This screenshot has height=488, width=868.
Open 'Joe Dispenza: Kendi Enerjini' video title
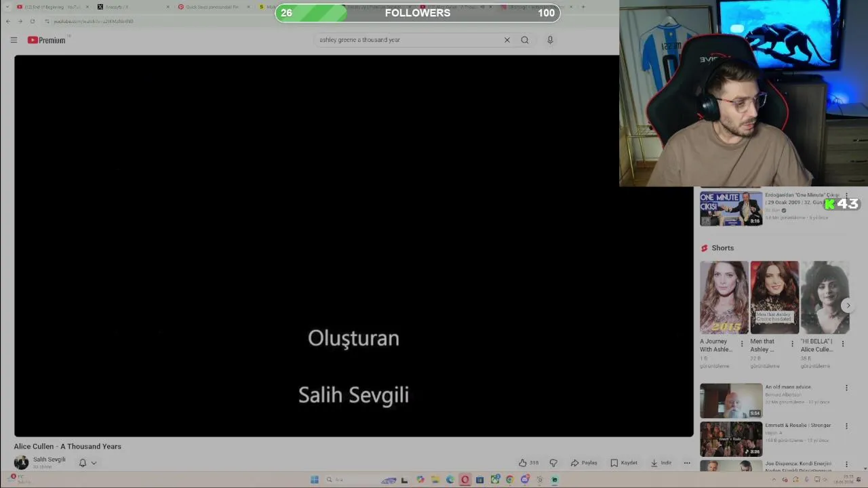[x=798, y=467]
